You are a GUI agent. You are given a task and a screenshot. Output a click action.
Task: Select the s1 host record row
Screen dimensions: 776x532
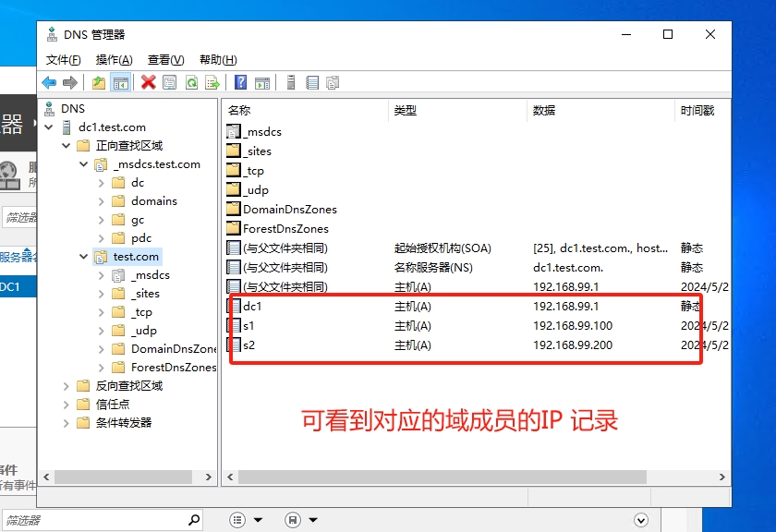coord(477,326)
